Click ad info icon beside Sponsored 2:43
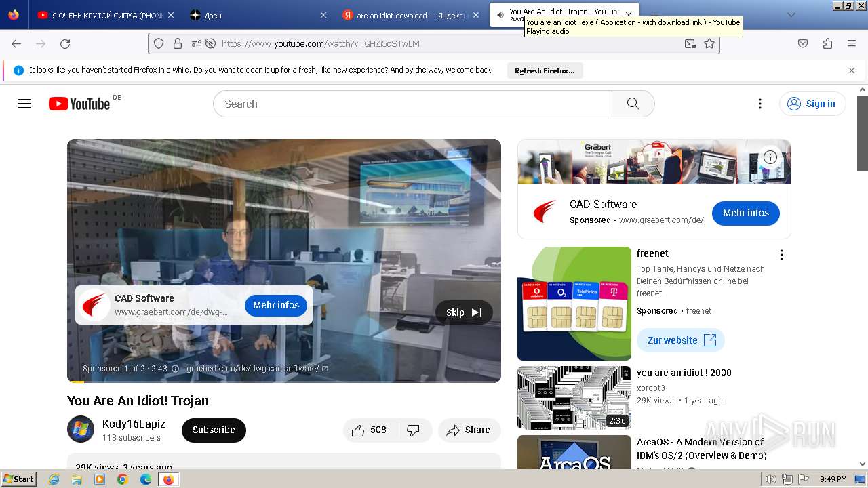868x488 pixels. (x=175, y=369)
